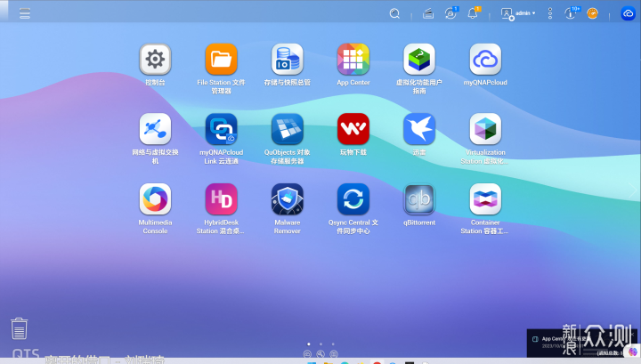Open the 迅雷 bird icon app
This screenshot has width=641, height=364.
(419, 129)
